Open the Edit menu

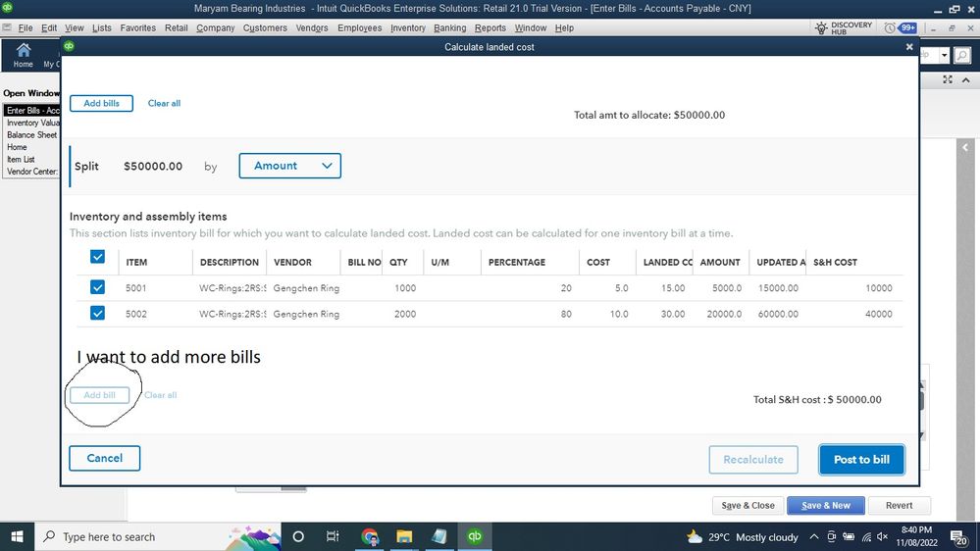(49, 28)
